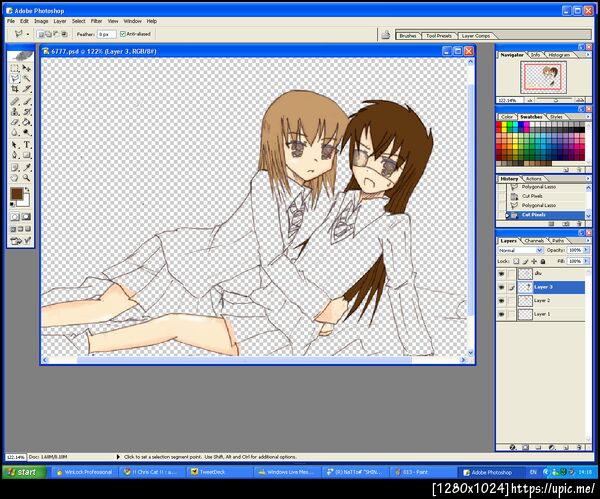Select the Eraser tool
600x499 pixels.
pos(15,122)
